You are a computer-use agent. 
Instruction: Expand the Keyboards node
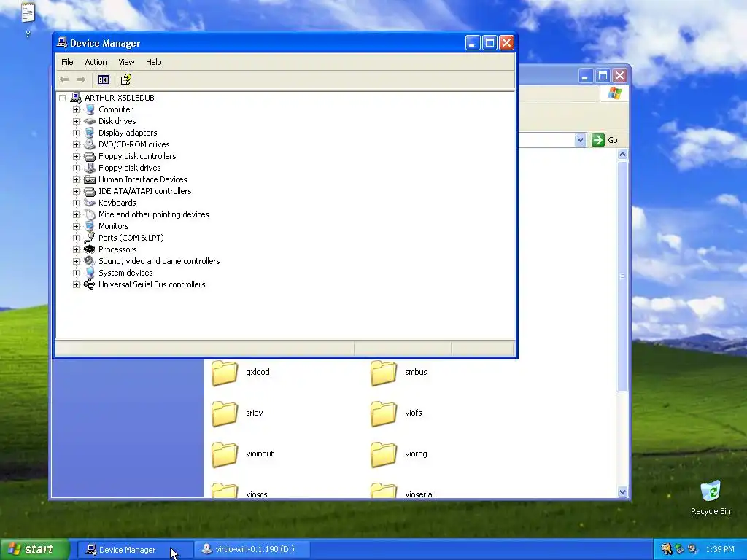pyautogui.click(x=76, y=203)
